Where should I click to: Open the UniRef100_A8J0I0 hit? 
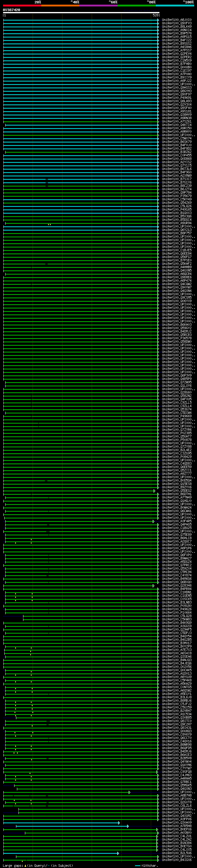tap(176, 20)
